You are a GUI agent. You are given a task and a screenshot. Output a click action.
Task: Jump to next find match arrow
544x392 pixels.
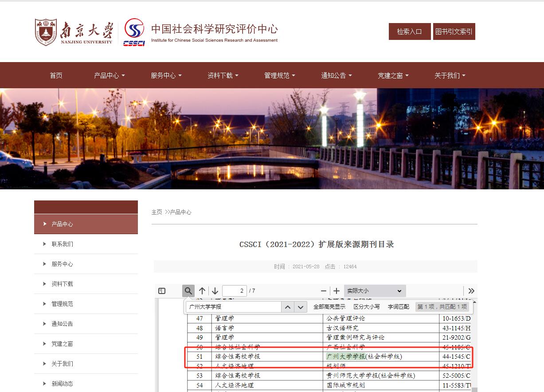(x=301, y=307)
